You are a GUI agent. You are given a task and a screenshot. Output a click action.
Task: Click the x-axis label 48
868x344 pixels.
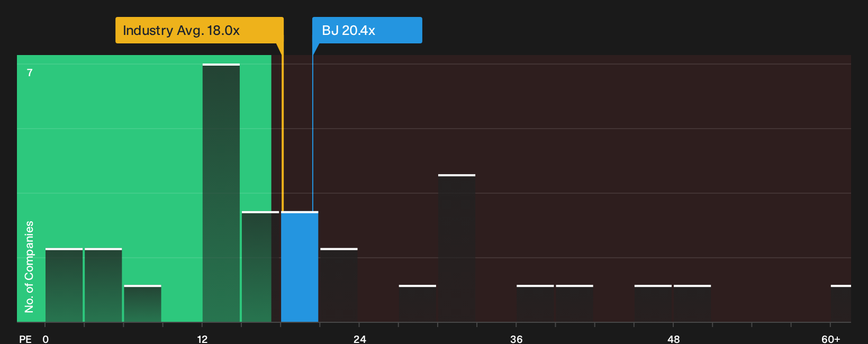pos(673,339)
